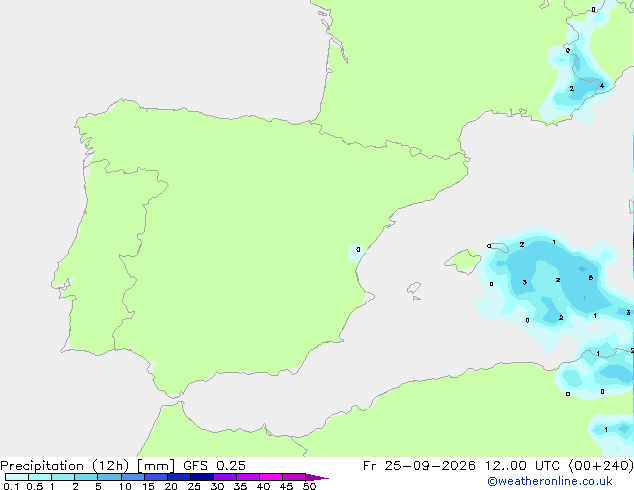Click the 6 mm value east of Menorca
This screenshot has width=634, height=490.
coord(591,278)
